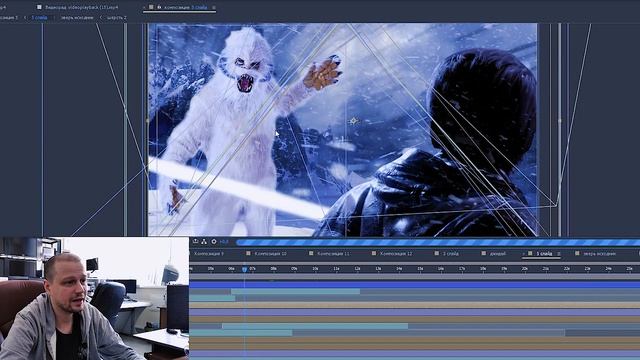Click the anchor point crosshair in the viewer
Image resolution: width=640 pixels, height=360 pixels.
353,121
